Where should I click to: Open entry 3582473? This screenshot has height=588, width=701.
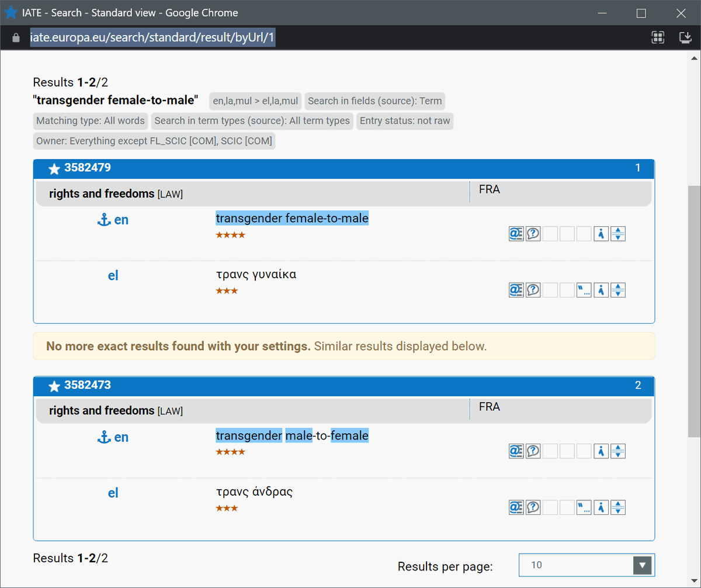[x=88, y=385]
